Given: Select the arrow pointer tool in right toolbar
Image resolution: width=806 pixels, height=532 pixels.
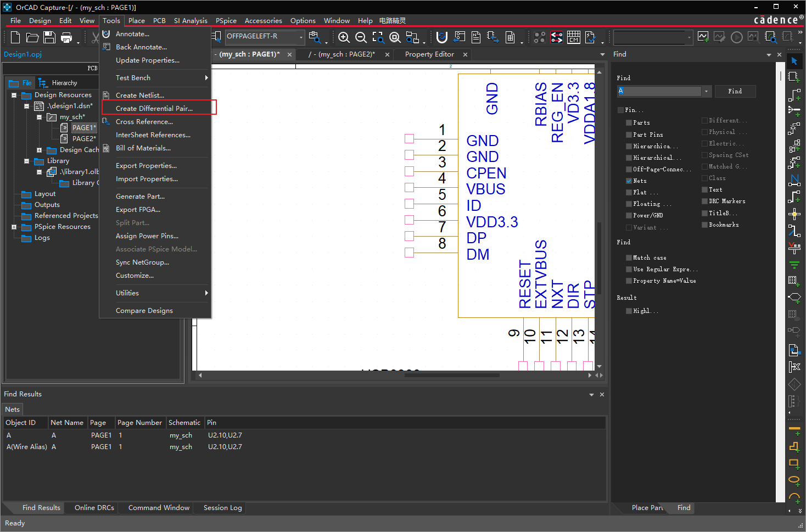Looking at the screenshot, I should [794, 61].
